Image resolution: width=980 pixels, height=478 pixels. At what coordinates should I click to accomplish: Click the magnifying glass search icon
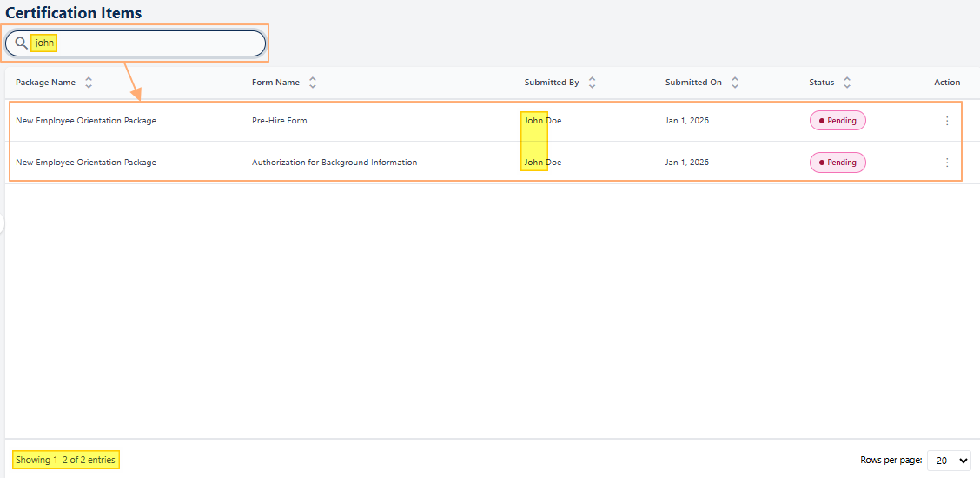click(x=21, y=43)
